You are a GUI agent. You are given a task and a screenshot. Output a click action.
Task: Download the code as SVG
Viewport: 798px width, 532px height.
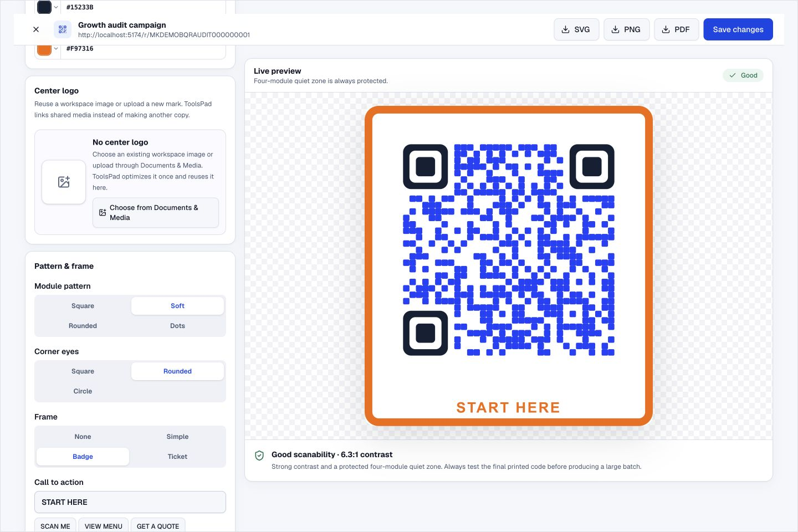(576, 29)
